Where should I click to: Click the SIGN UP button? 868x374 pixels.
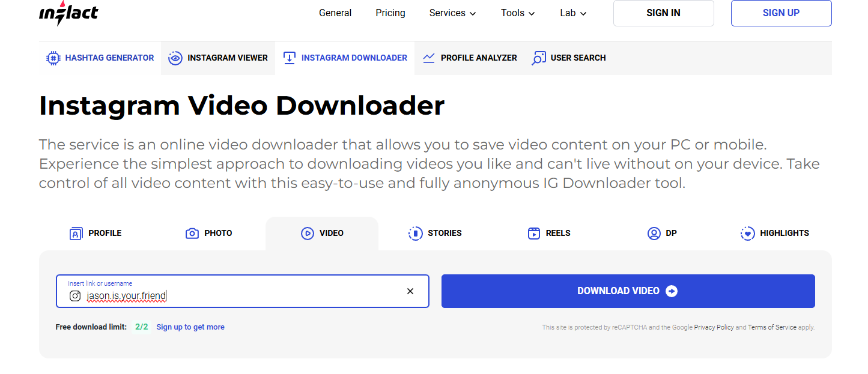point(782,13)
